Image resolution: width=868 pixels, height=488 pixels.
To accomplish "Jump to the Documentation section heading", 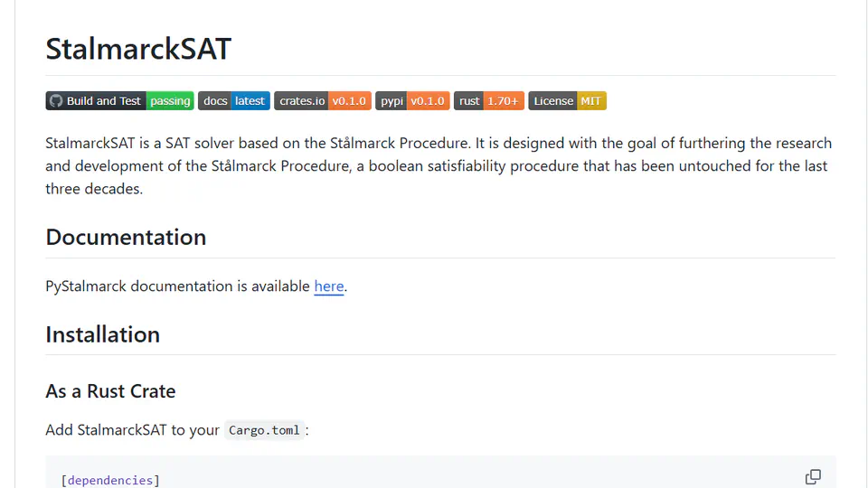I will click(x=126, y=238).
